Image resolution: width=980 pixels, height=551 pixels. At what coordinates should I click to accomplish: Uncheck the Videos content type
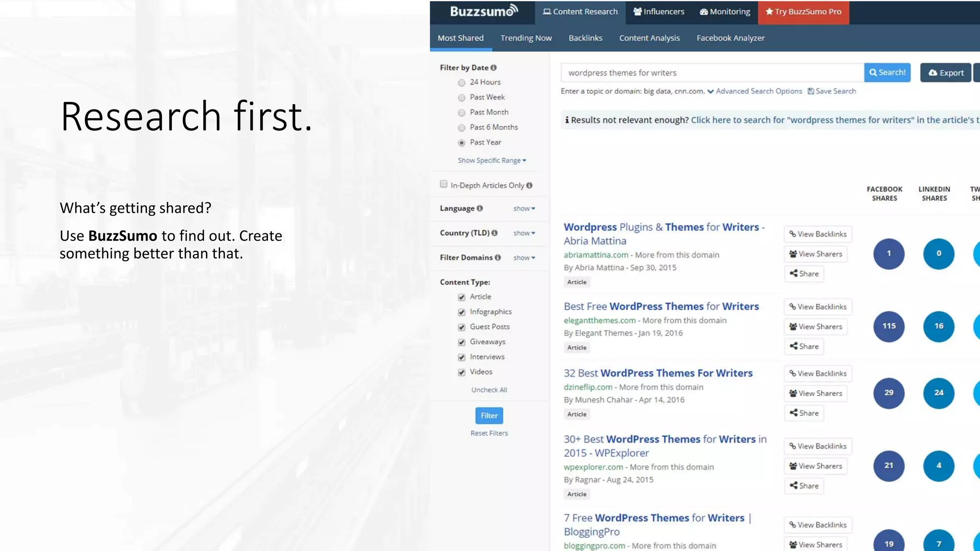(x=462, y=372)
